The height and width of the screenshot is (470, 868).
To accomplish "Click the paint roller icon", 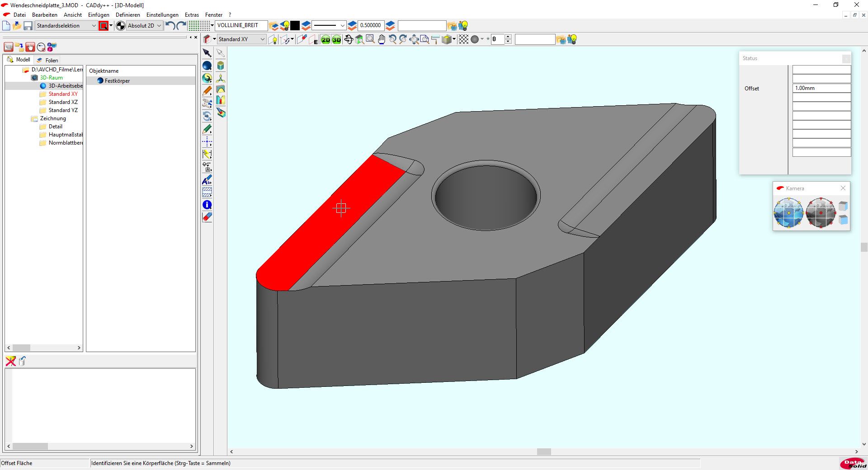I will tap(435, 40).
